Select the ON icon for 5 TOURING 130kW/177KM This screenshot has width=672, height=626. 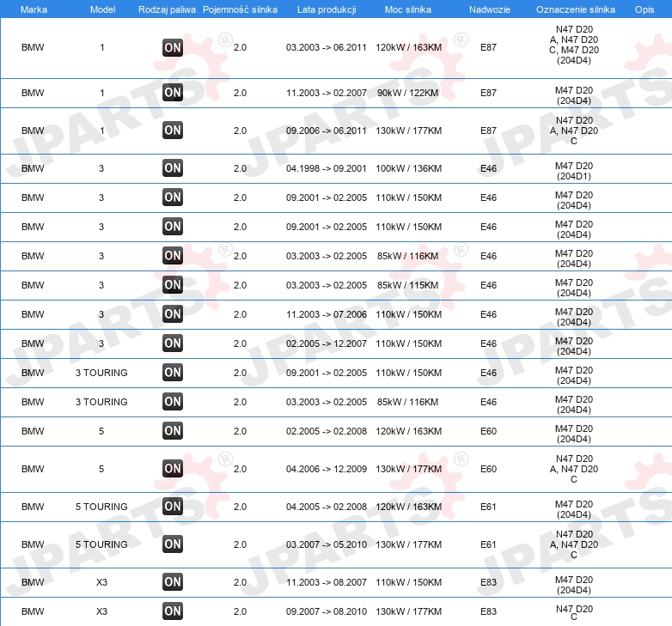tap(173, 544)
